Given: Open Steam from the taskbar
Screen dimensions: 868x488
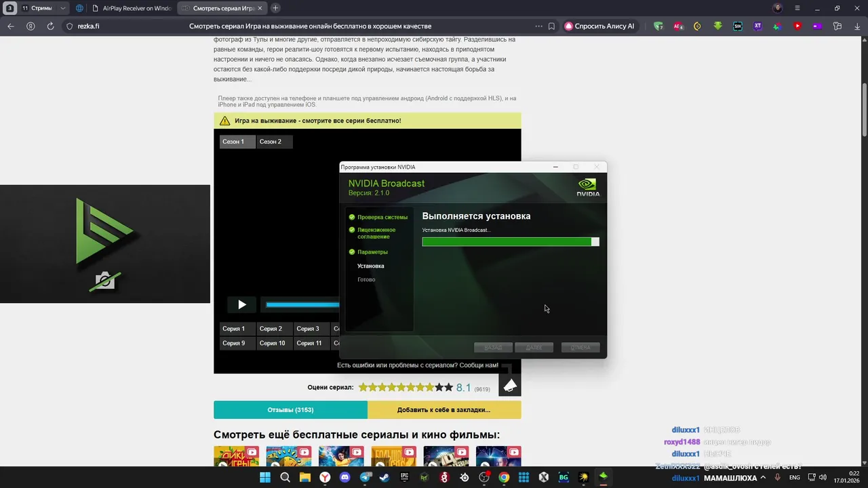Looking at the screenshot, I should tap(384, 477).
